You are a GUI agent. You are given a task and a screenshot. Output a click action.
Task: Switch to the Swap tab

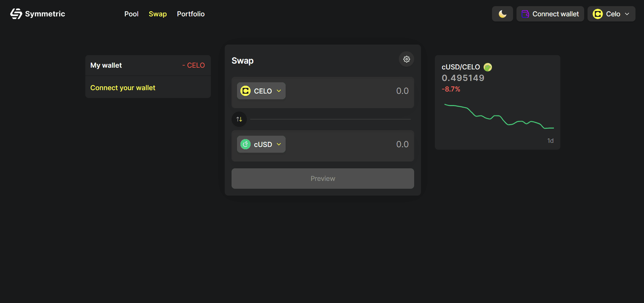pyautogui.click(x=158, y=14)
